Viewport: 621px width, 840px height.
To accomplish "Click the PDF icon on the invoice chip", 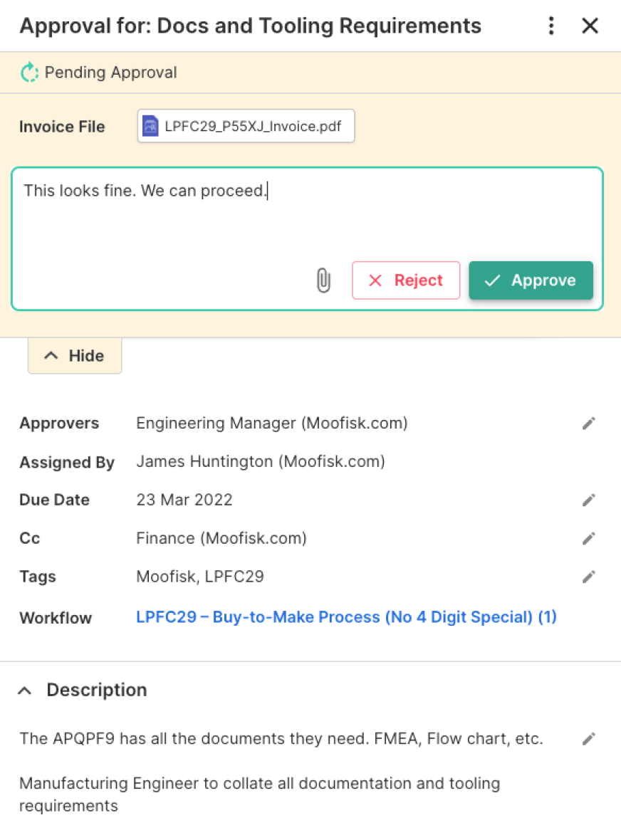I will [150, 125].
